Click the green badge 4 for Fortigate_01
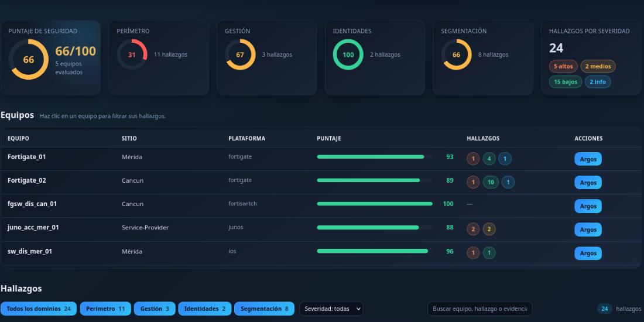 [x=489, y=159]
